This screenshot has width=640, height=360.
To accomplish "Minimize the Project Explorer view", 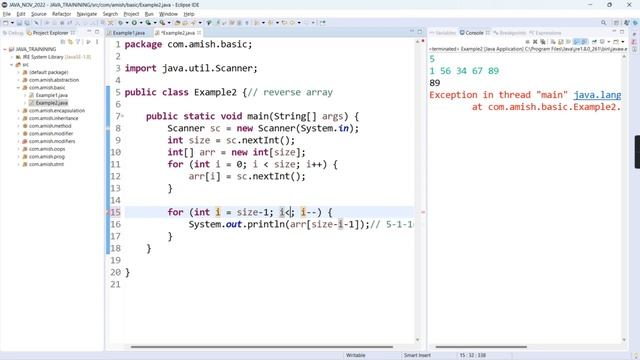I will click(x=89, y=32).
